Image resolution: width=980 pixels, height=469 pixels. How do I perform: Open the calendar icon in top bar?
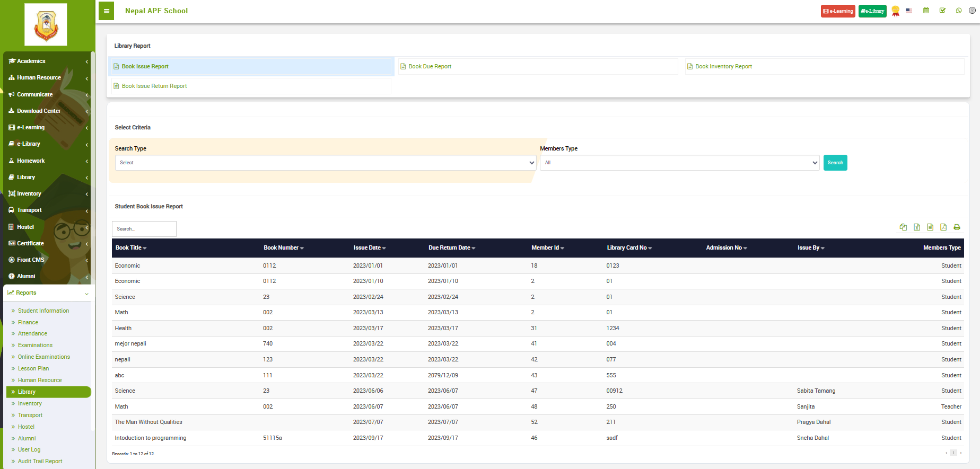[926, 11]
